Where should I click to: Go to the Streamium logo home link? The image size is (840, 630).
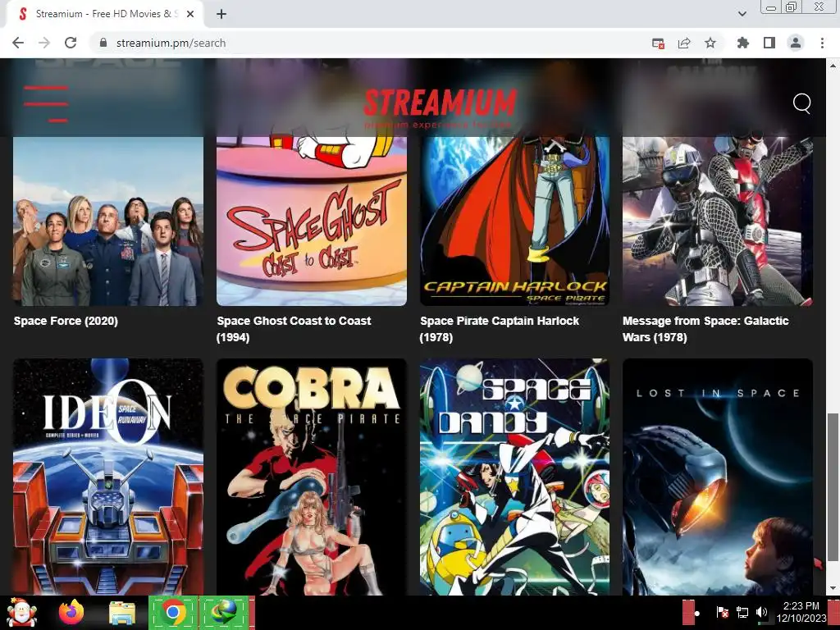click(440, 108)
